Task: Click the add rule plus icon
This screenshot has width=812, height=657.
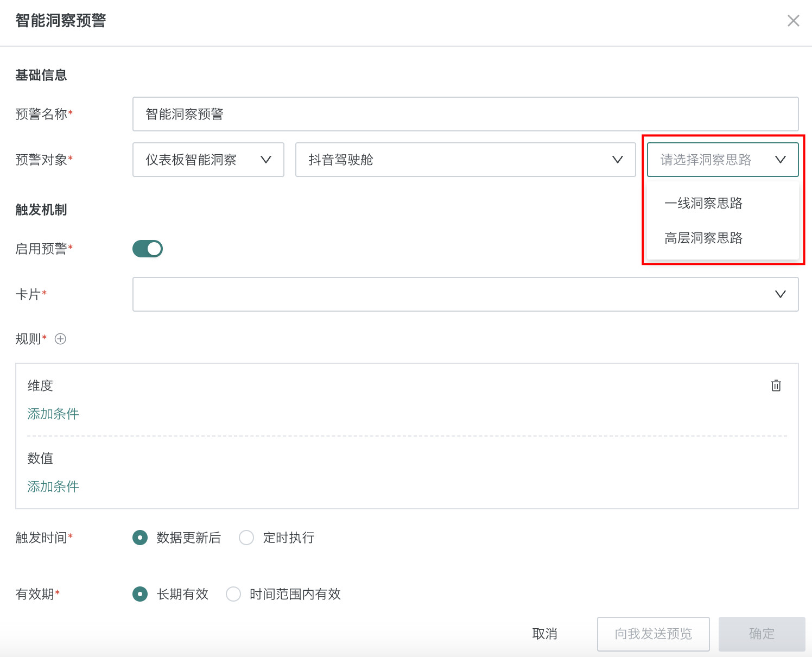Action: pos(60,339)
